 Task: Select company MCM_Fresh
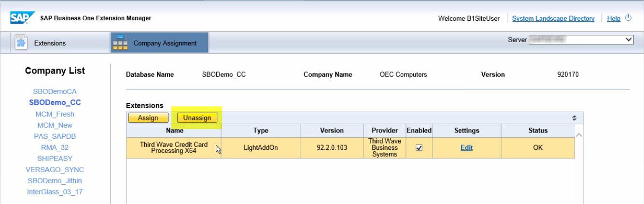(x=55, y=114)
